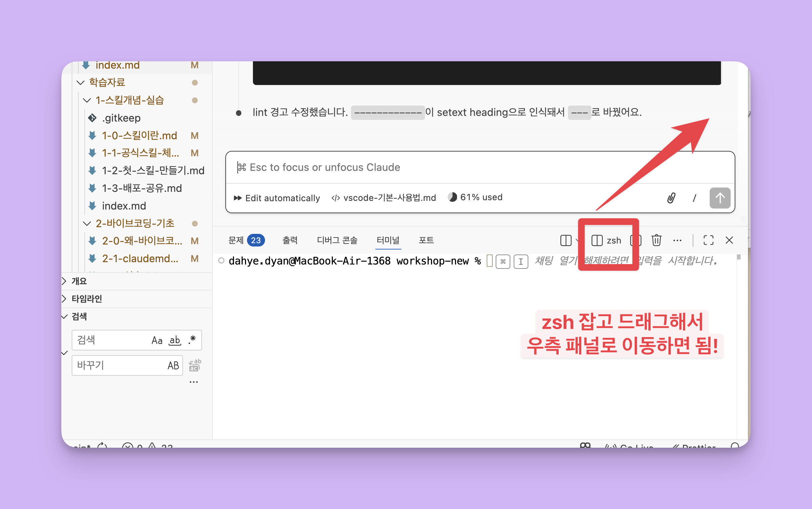Toggle Preserve Case in replace box

point(173,365)
